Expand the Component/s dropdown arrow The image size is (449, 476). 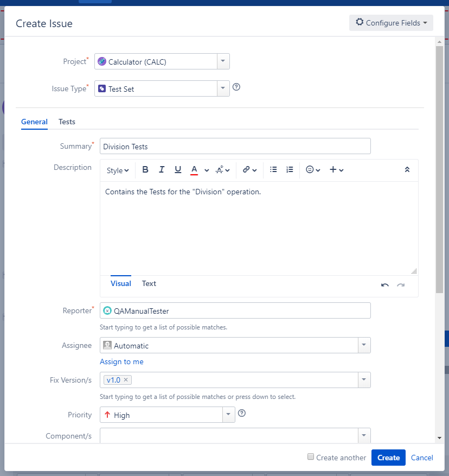pyautogui.click(x=364, y=436)
